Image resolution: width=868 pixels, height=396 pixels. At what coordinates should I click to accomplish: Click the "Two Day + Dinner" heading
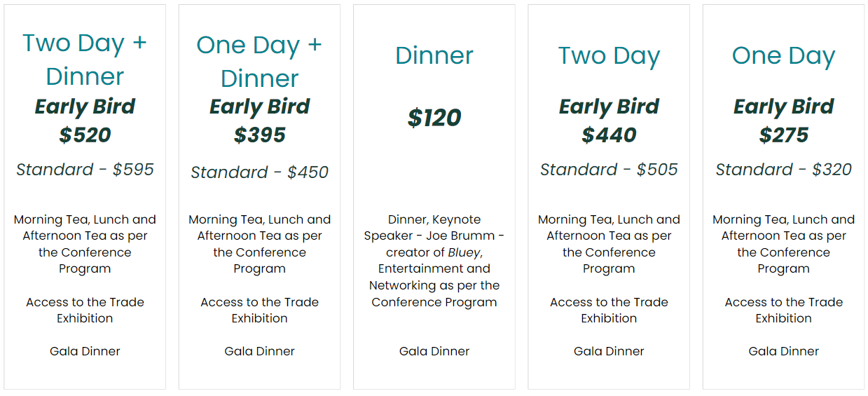(x=85, y=59)
